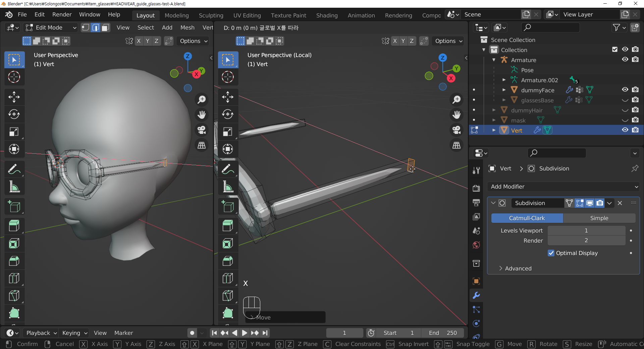Toggle visibility of Vert object
Image resolution: width=644 pixels, height=349 pixels.
(625, 130)
